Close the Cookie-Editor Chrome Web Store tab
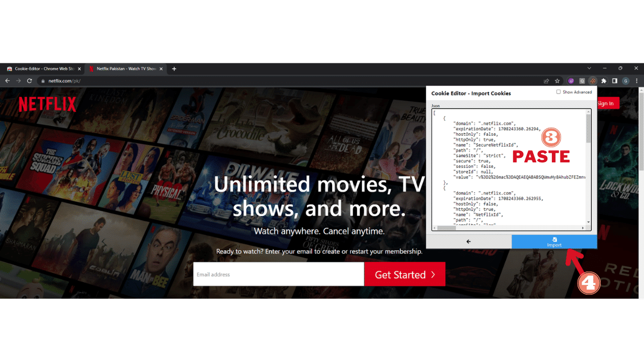 [79, 69]
